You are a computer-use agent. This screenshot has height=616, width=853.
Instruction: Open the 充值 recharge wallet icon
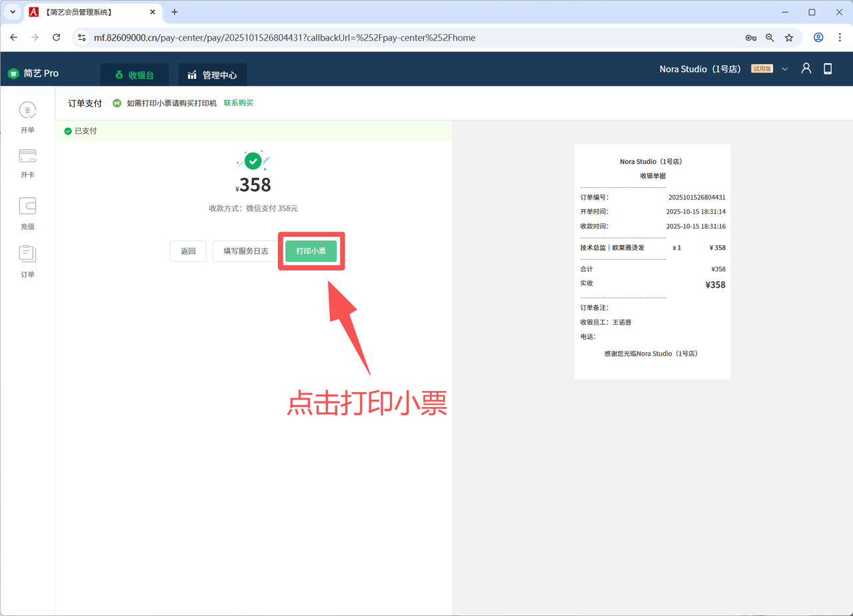[x=27, y=206]
